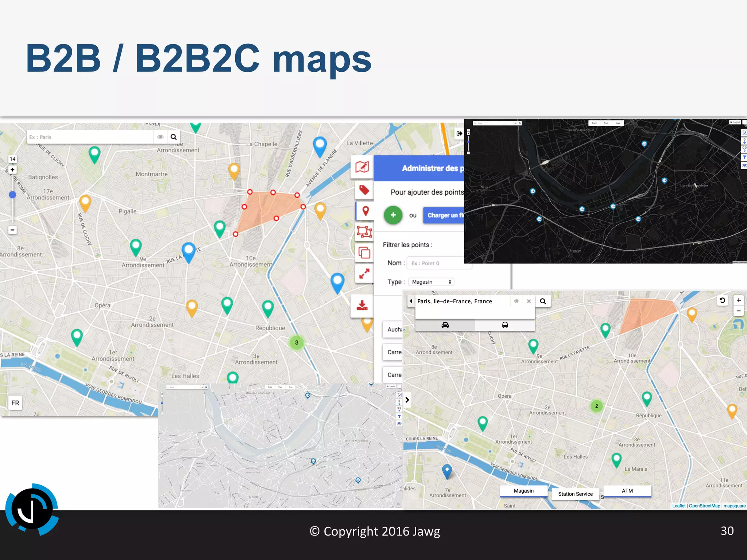This screenshot has height=560, width=747.
Task: Click the copy layers icon
Action: 364,253
